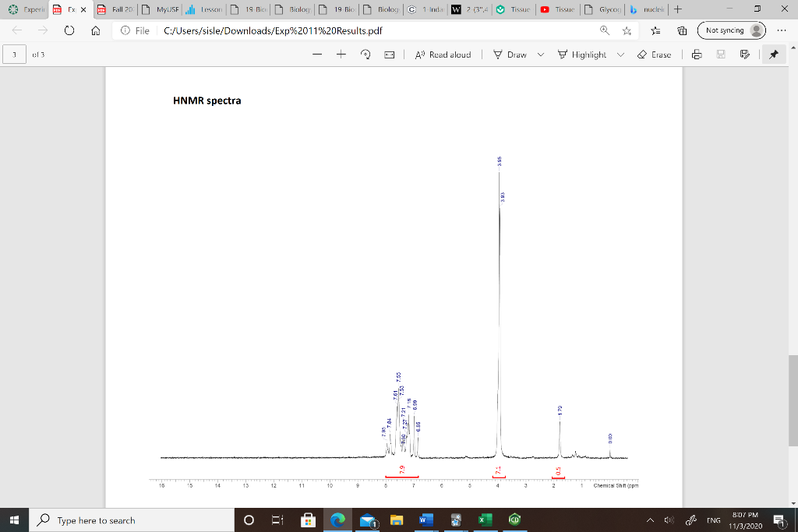Open the volume control in tray
The width and height of the screenshot is (798, 532).
click(669, 520)
